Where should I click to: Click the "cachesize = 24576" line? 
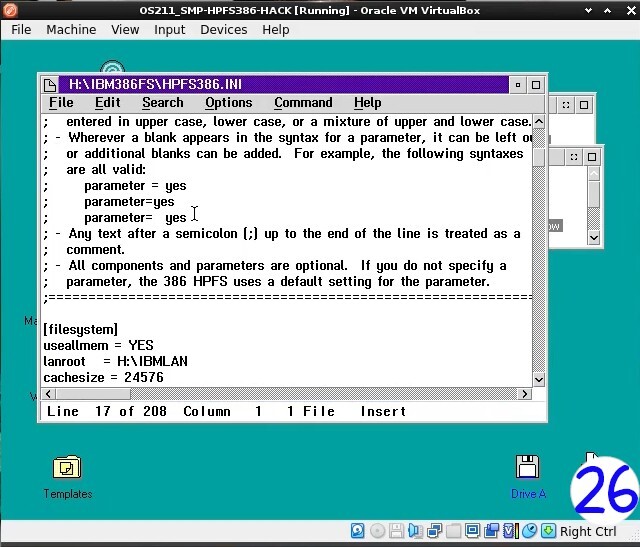click(103, 377)
